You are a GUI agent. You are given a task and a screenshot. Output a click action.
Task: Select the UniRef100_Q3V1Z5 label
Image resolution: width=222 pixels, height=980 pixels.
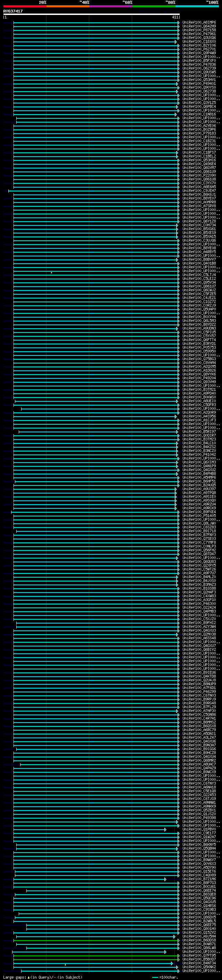[x=199, y=103]
